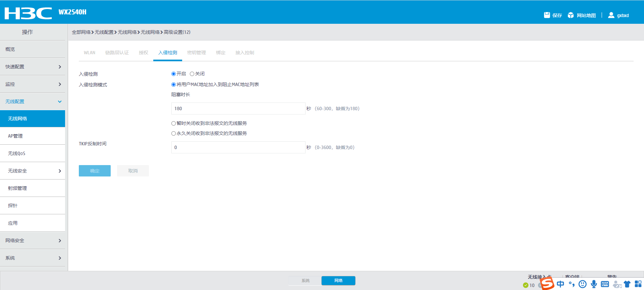Turn intrusion detection on (开启)

point(173,74)
